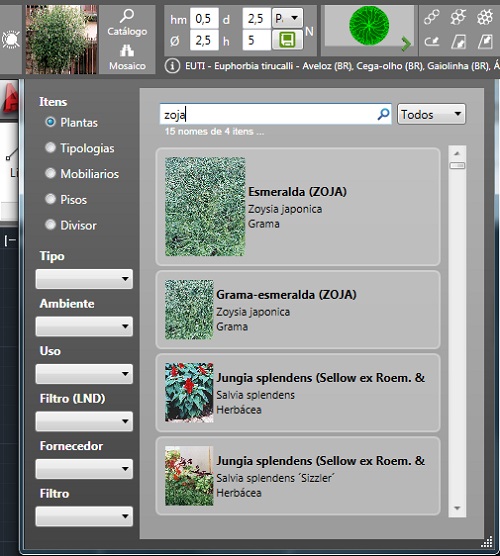Expand the Ambiente dropdown
500x556 pixels.
point(84,326)
